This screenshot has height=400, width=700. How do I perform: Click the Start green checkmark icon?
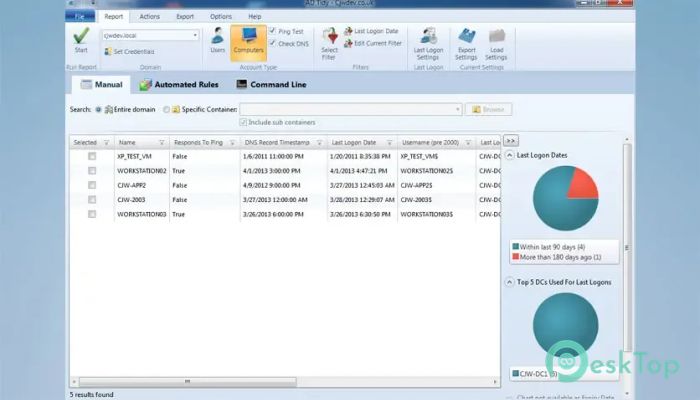pyautogui.click(x=81, y=36)
